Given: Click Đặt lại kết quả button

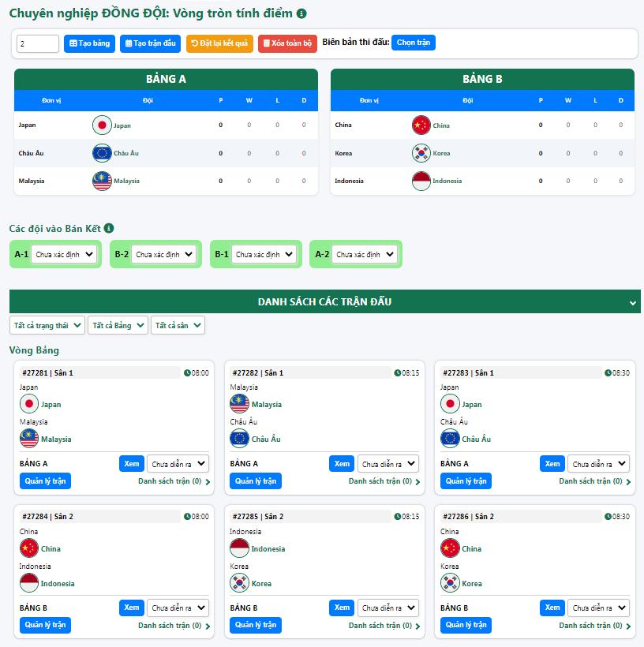Looking at the screenshot, I should (x=219, y=43).
